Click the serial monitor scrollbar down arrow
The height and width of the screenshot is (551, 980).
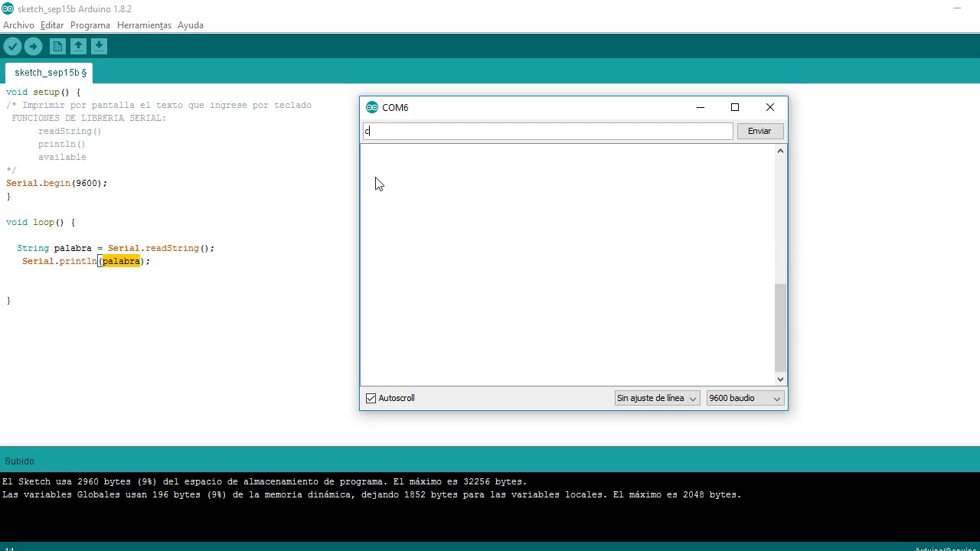[x=780, y=379]
